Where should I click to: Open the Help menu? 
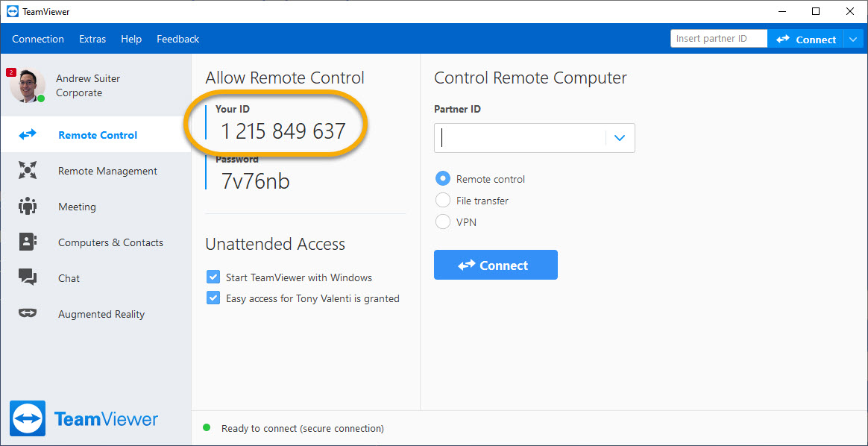pyautogui.click(x=131, y=39)
